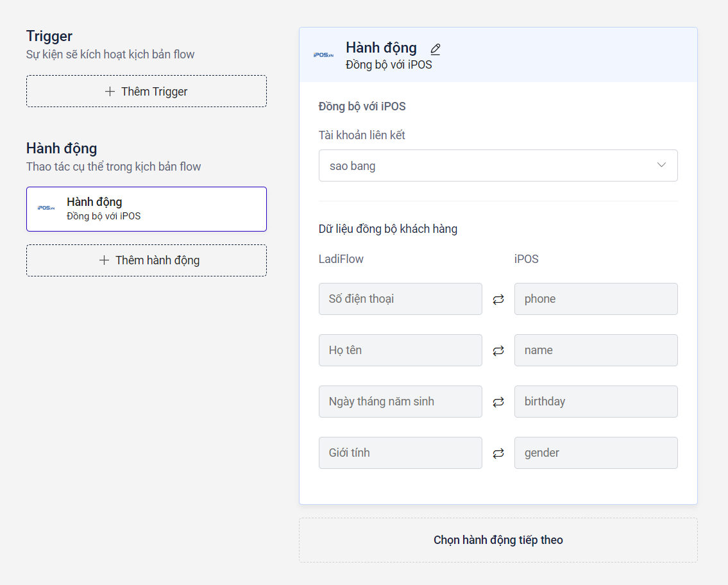
Task: Click the sync arrows icon beside name
Action: coord(498,351)
